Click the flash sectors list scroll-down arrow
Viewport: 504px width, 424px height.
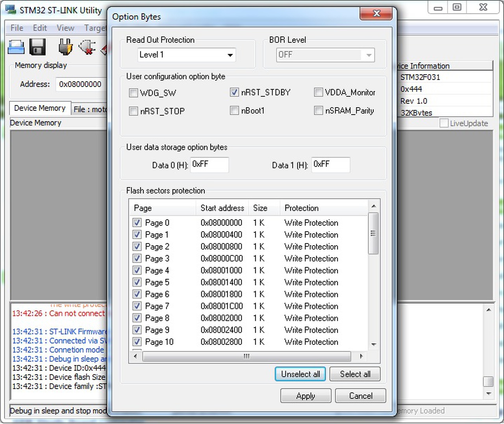374,344
